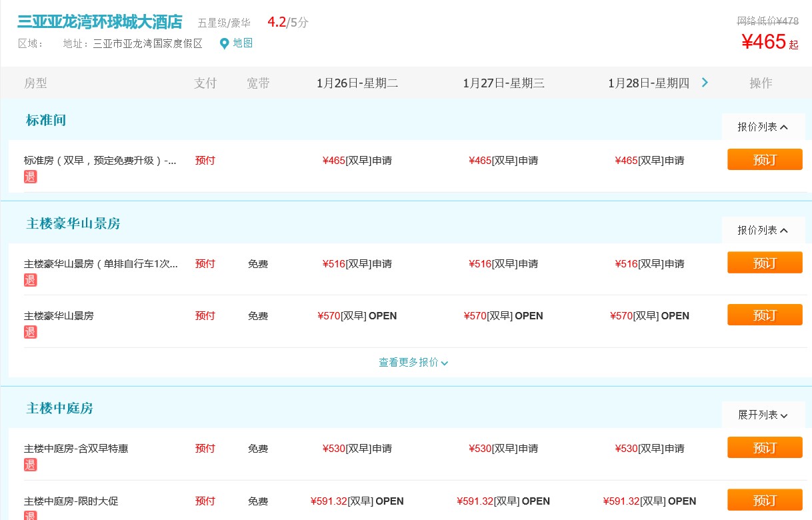Click 退 badge under second 主楼豪华山景房 row
Screen dimensions: 812x520
coord(30,332)
